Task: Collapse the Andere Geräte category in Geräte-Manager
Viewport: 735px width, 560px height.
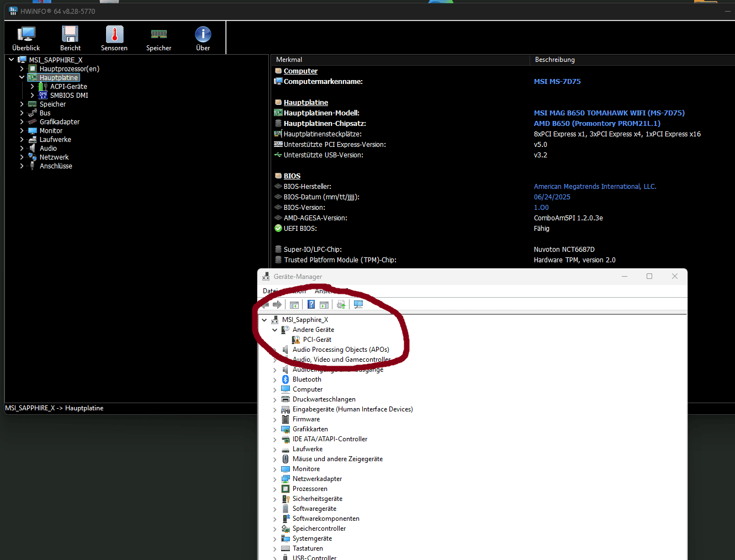Action: 274,330
